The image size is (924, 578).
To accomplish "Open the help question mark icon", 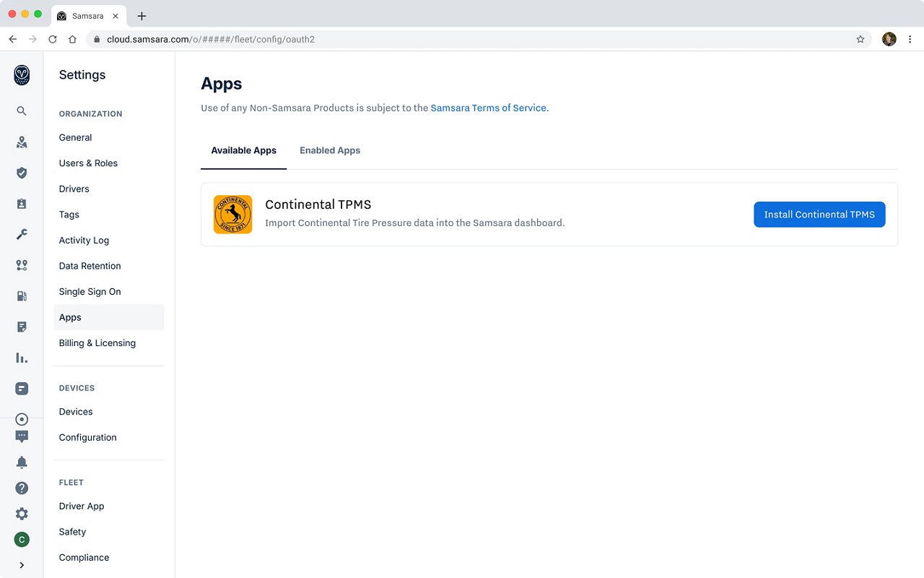I will click(22, 488).
